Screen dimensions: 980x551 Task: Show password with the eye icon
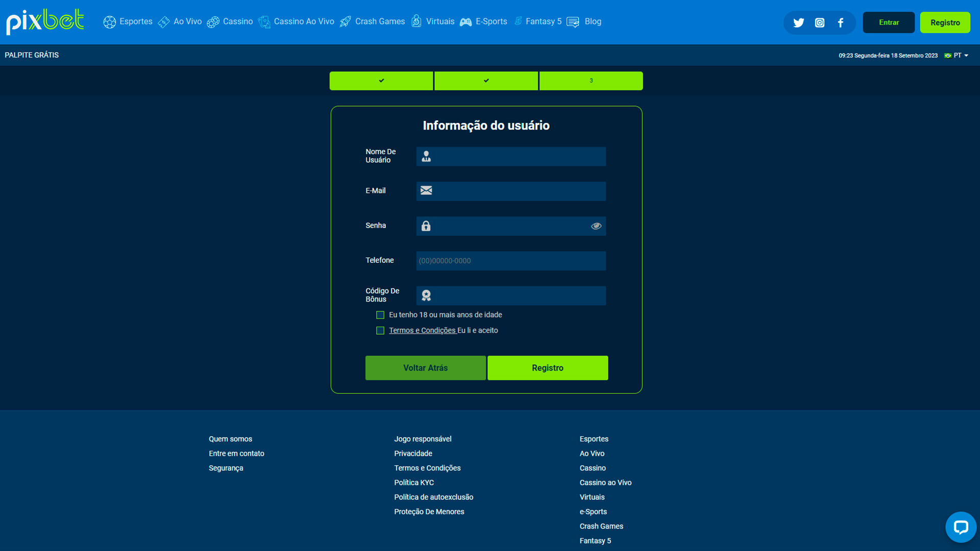(596, 226)
